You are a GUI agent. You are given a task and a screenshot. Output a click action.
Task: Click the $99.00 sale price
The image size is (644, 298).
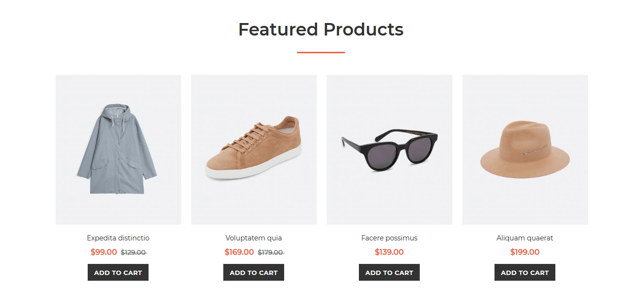(103, 251)
